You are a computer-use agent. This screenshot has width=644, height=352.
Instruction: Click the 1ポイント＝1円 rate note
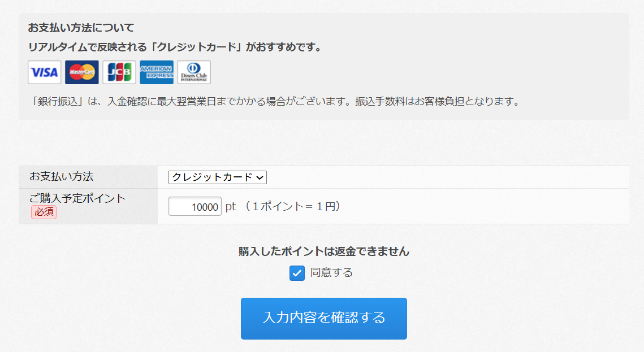coord(293,207)
